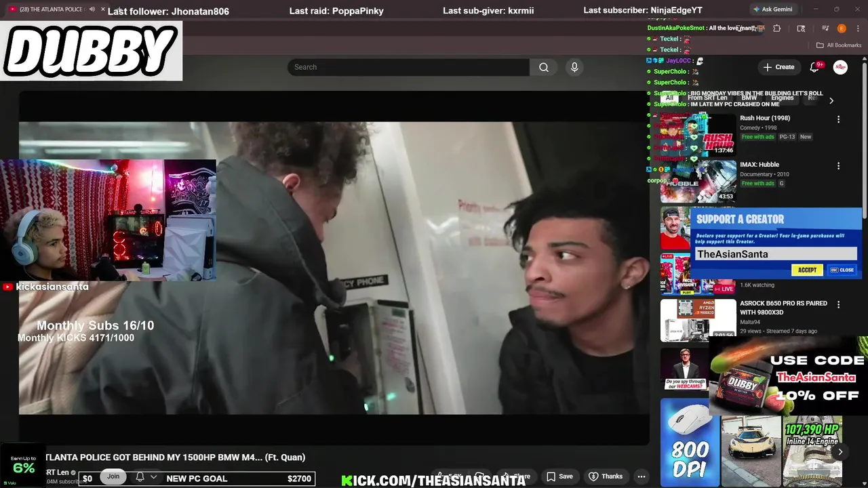Open YouTube notifications bell
The width and height of the screenshot is (868, 488).
816,67
